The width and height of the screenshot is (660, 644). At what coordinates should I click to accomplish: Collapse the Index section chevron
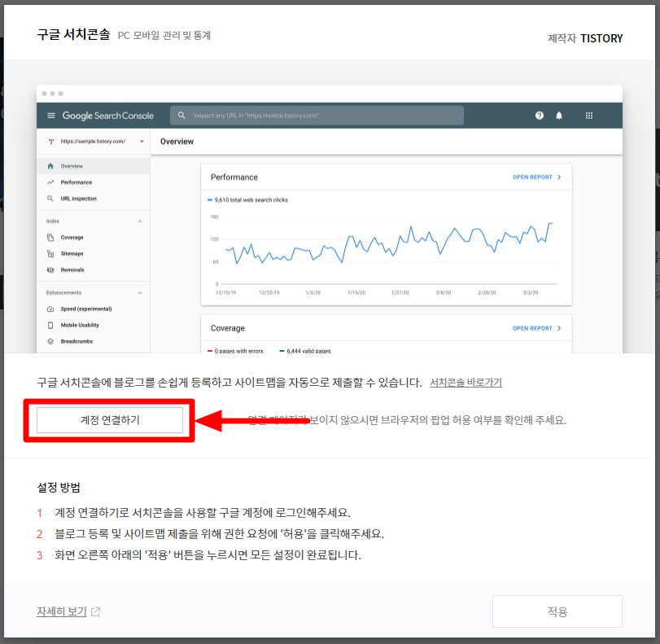pyautogui.click(x=140, y=221)
